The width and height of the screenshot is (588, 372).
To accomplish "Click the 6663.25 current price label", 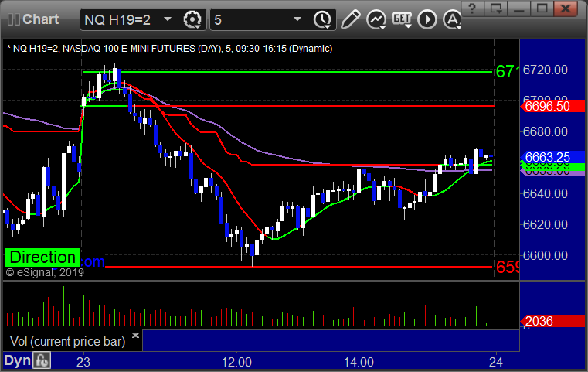I will point(552,157).
